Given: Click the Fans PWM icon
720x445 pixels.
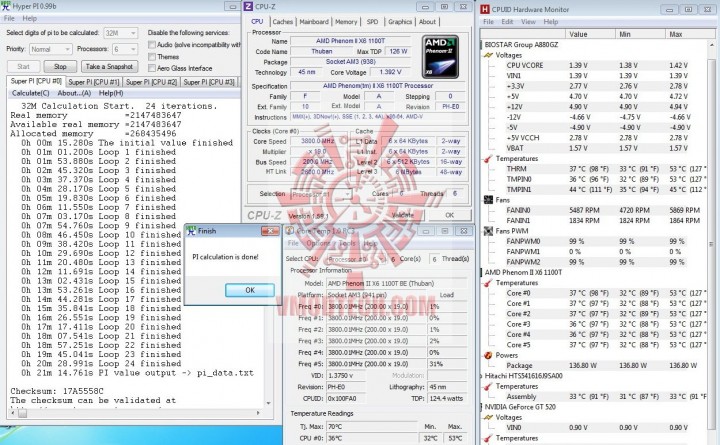Looking at the screenshot, I should [489, 231].
